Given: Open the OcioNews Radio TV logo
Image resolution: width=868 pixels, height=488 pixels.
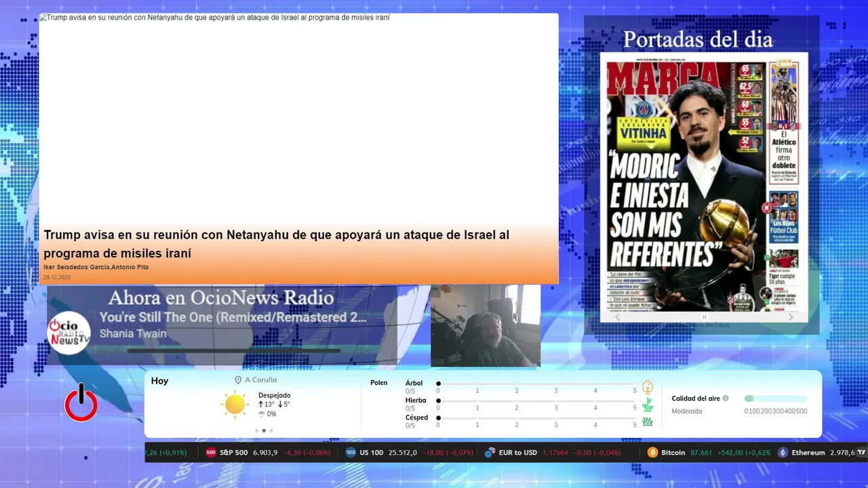Looking at the screenshot, I should click(68, 332).
